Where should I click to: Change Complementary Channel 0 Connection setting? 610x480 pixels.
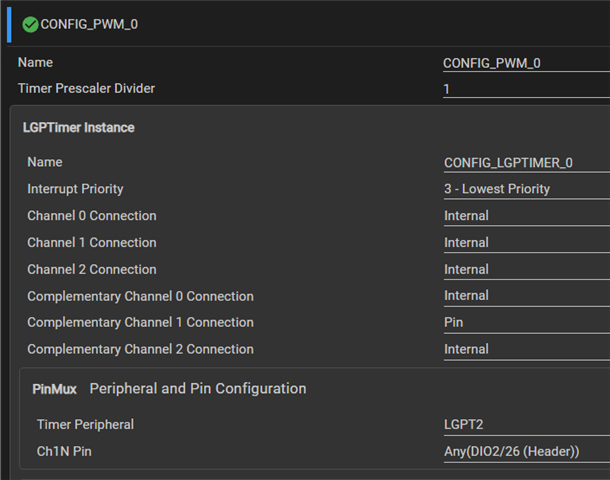tap(527, 296)
